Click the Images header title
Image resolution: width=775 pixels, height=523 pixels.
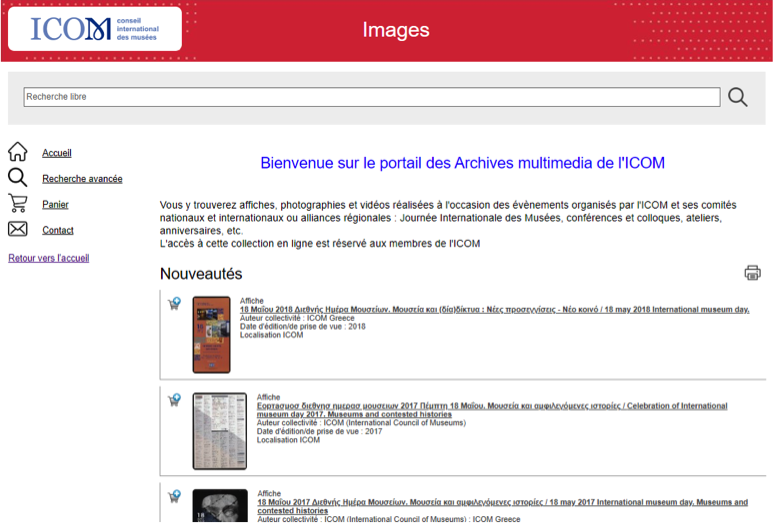pyautogui.click(x=396, y=30)
